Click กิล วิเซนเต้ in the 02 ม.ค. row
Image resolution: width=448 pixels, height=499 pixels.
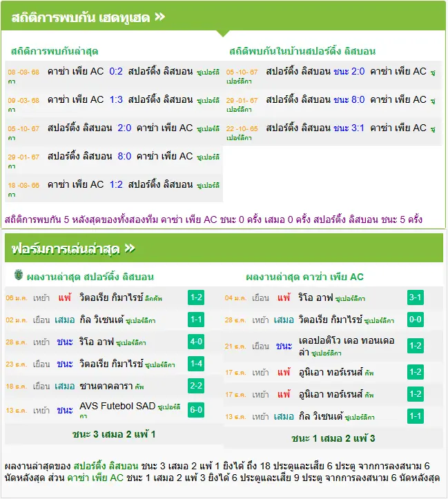tap(101, 320)
